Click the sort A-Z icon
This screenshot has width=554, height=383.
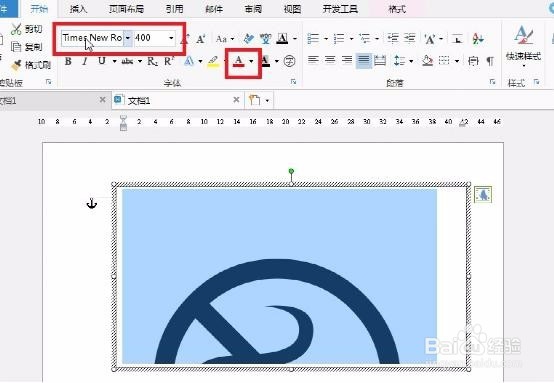[478, 38]
